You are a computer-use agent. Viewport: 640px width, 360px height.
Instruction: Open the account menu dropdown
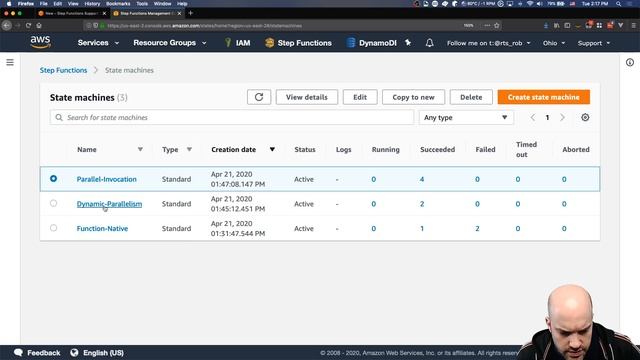(489, 43)
